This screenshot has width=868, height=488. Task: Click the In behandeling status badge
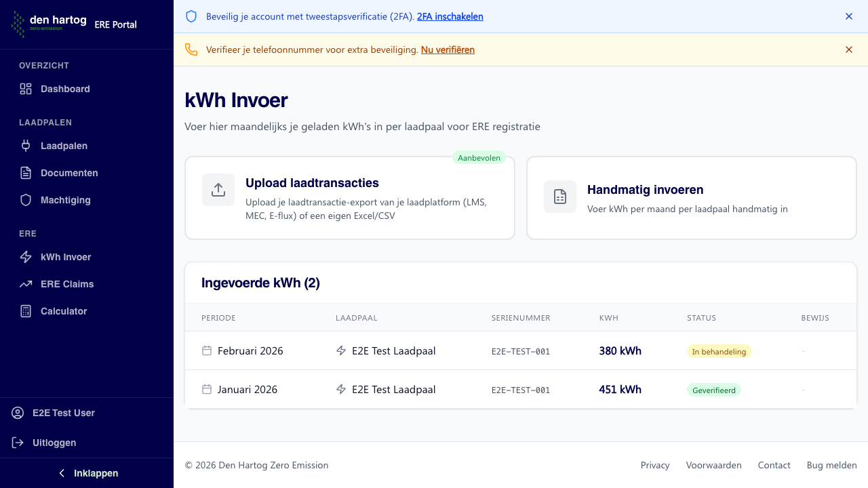(x=719, y=351)
